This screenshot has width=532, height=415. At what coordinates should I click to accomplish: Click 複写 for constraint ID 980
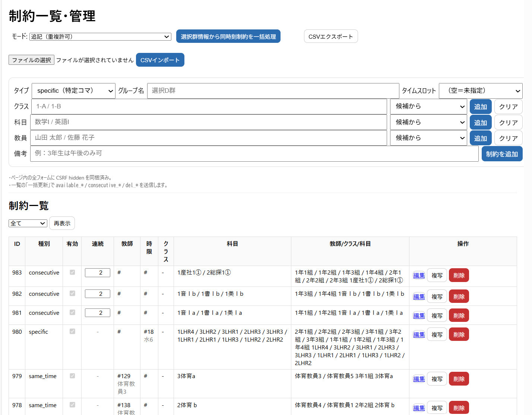pyautogui.click(x=437, y=335)
